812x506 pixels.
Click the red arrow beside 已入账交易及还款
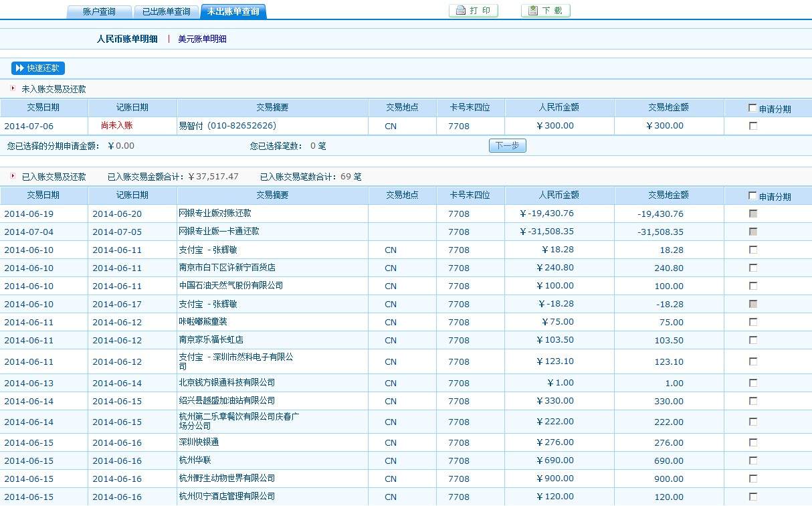[x=13, y=176]
